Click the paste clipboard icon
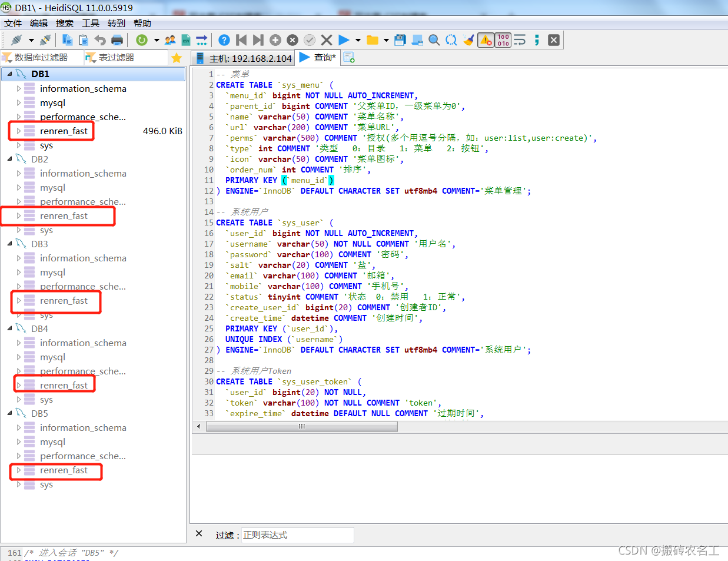The height and width of the screenshot is (561, 728). (x=84, y=40)
